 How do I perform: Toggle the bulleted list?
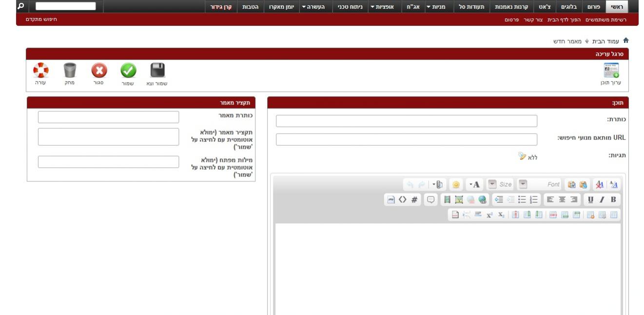pos(522,199)
